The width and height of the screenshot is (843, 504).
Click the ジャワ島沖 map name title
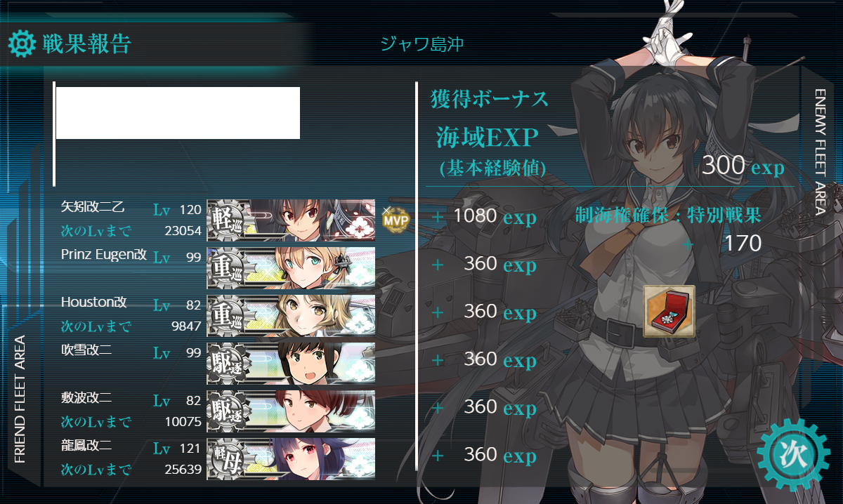pyautogui.click(x=421, y=44)
